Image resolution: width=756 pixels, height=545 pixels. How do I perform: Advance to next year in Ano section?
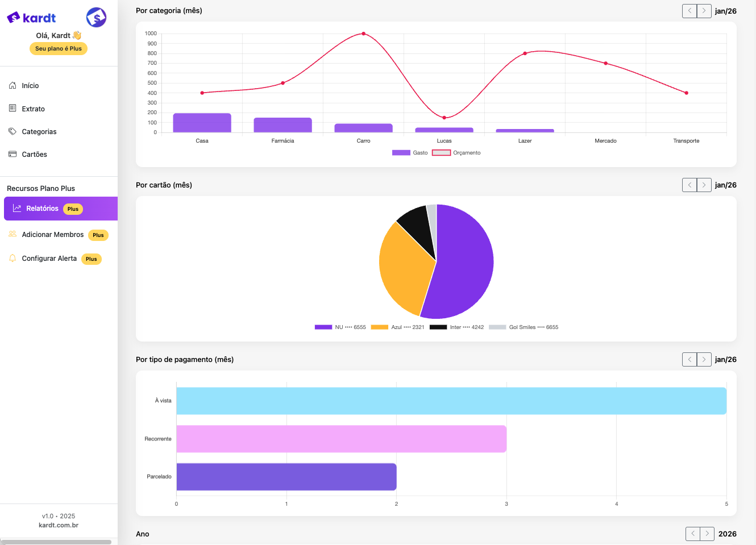coord(707,534)
